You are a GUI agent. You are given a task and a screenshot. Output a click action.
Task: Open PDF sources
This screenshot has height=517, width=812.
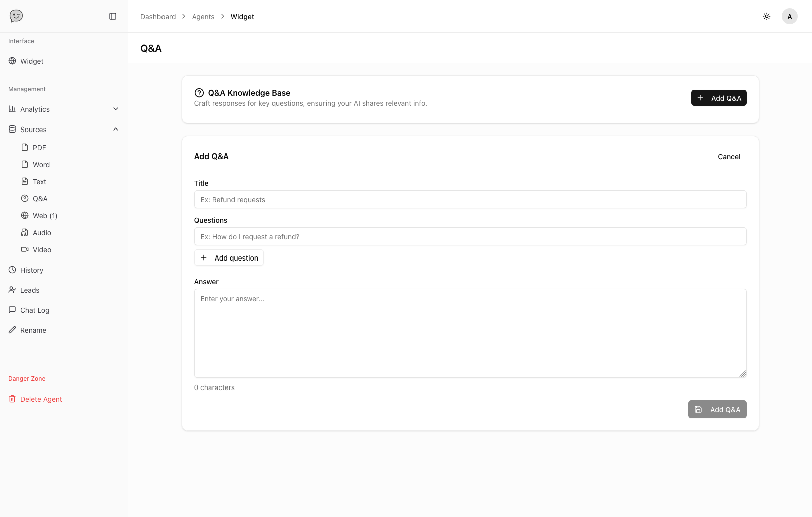[x=39, y=148]
